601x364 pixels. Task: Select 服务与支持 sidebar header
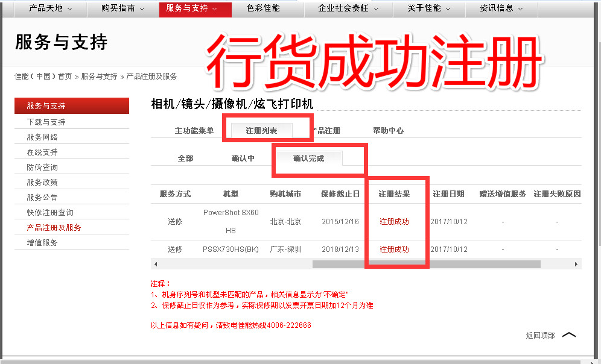pos(72,105)
